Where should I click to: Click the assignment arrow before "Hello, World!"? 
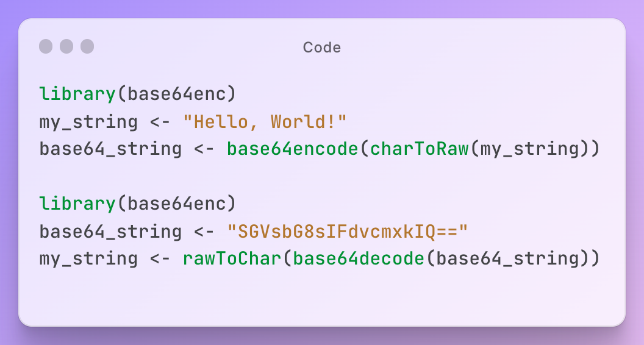pyautogui.click(x=160, y=121)
